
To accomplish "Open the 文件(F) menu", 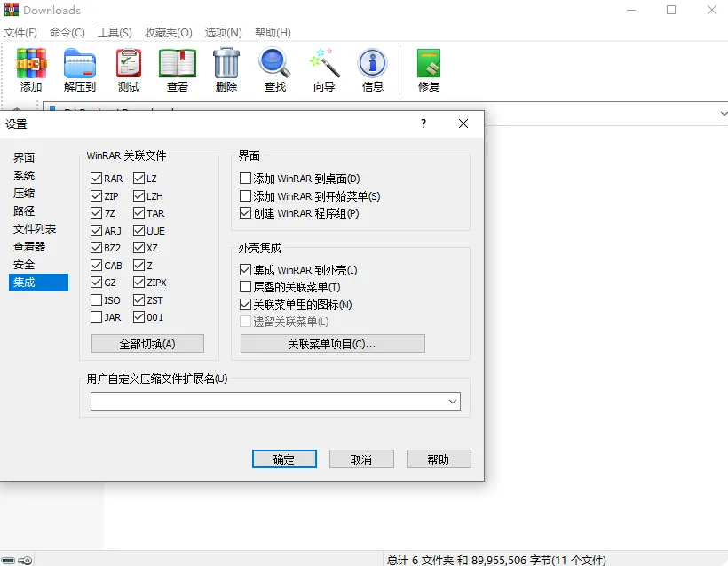I will 20,33.
